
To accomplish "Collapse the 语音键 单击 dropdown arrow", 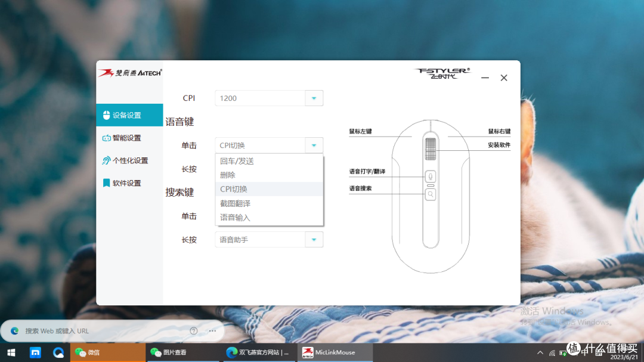I will (314, 145).
